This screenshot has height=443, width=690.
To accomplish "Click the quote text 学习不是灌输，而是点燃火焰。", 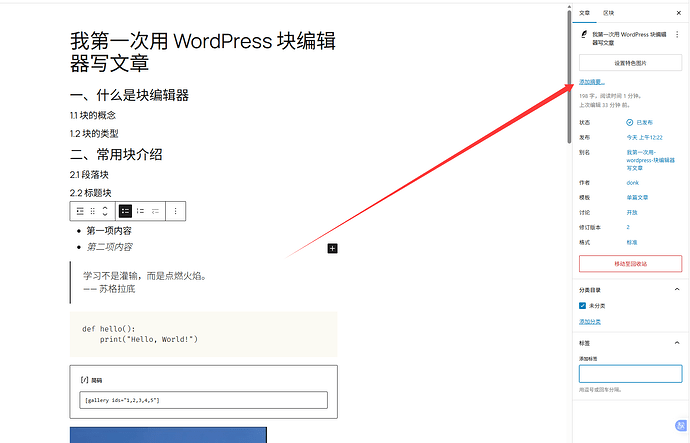I will (145, 276).
